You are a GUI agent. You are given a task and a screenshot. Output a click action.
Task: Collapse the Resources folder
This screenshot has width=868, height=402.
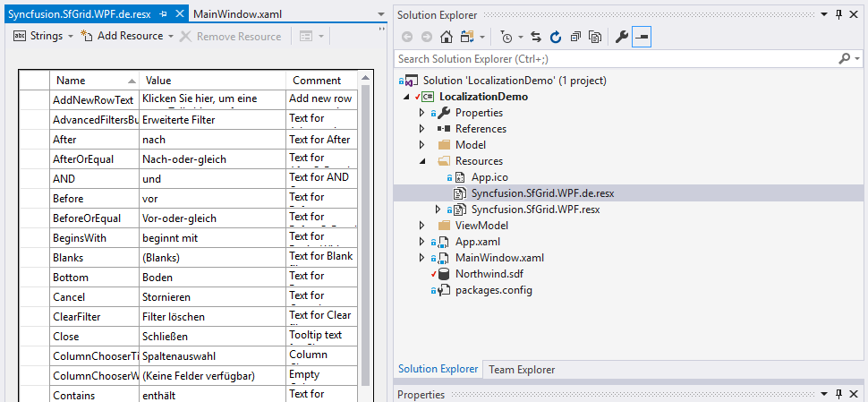(421, 161)
